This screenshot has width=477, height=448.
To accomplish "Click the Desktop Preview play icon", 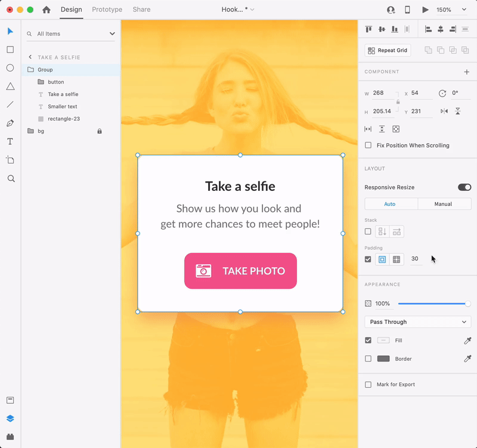I will click(425, 10).
